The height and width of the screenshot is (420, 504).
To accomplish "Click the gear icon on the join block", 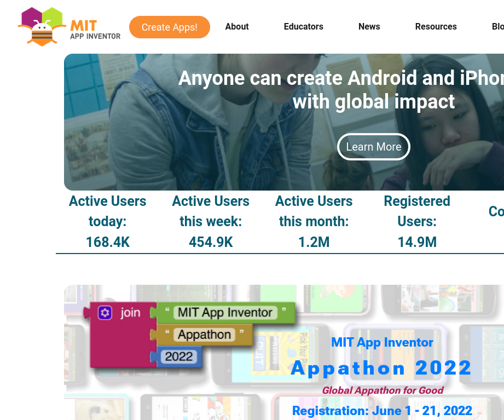I will 105,313.
